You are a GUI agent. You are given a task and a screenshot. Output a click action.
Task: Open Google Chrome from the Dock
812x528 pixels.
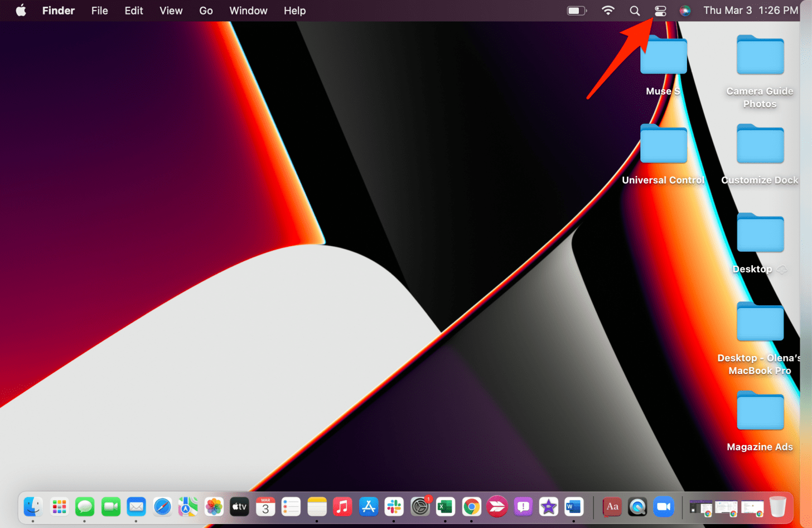click(471, 507)
